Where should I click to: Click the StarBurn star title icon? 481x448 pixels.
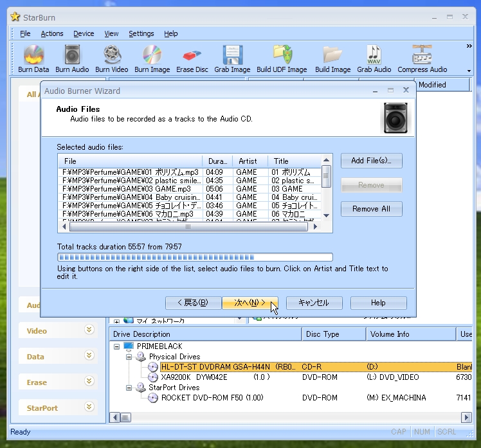15,17
